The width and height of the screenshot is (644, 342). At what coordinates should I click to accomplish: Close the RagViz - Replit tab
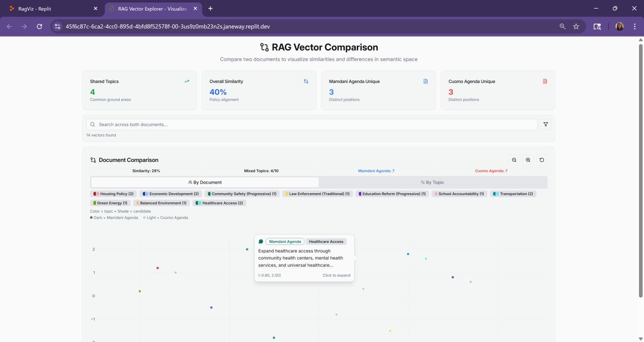click(x=96, y=9)
